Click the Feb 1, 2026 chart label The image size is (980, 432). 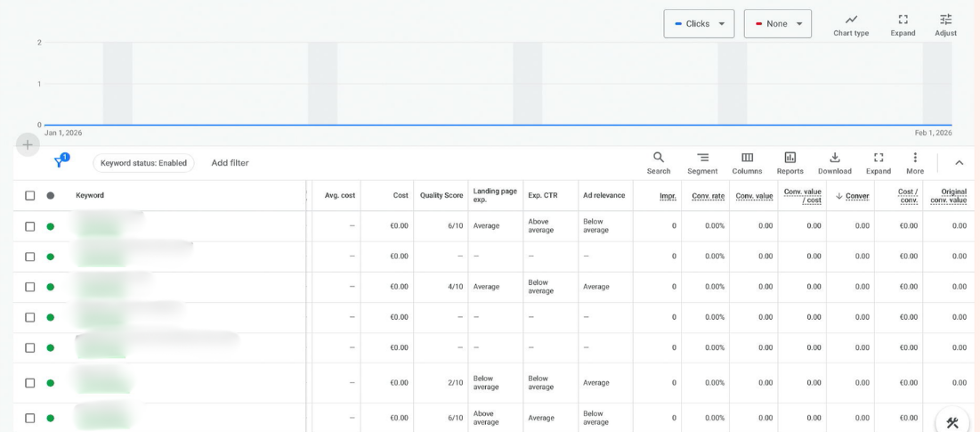933,134
